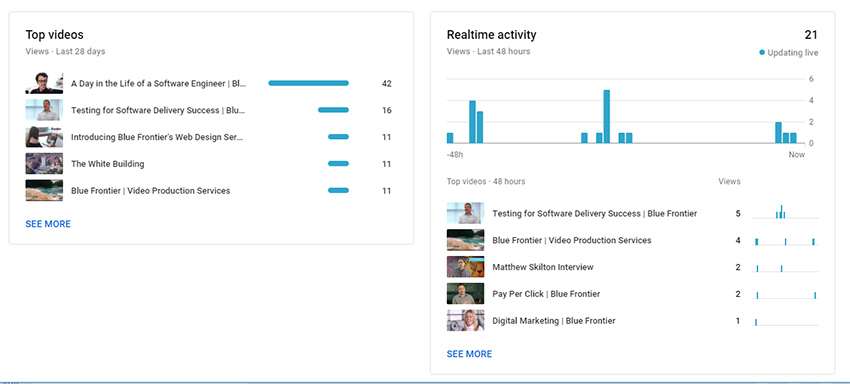
Task: Click the Realtime activity card heading
Action: coord(491,35)
